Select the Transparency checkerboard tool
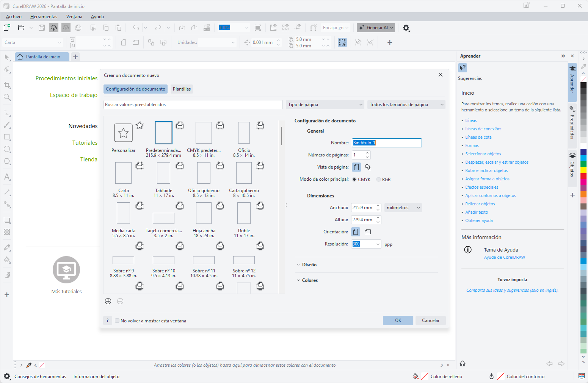Screen dimensions: 588x383 coord(7,232)
